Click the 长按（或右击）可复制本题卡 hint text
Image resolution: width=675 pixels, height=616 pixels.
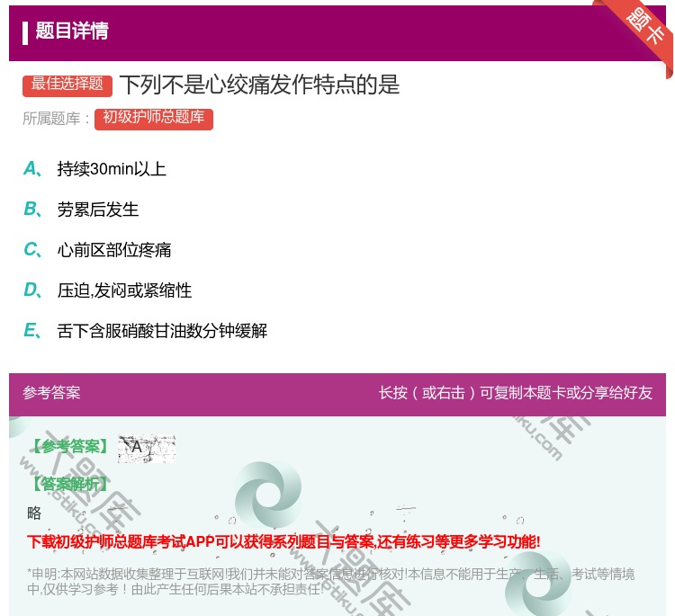click(x=516, y=393)
